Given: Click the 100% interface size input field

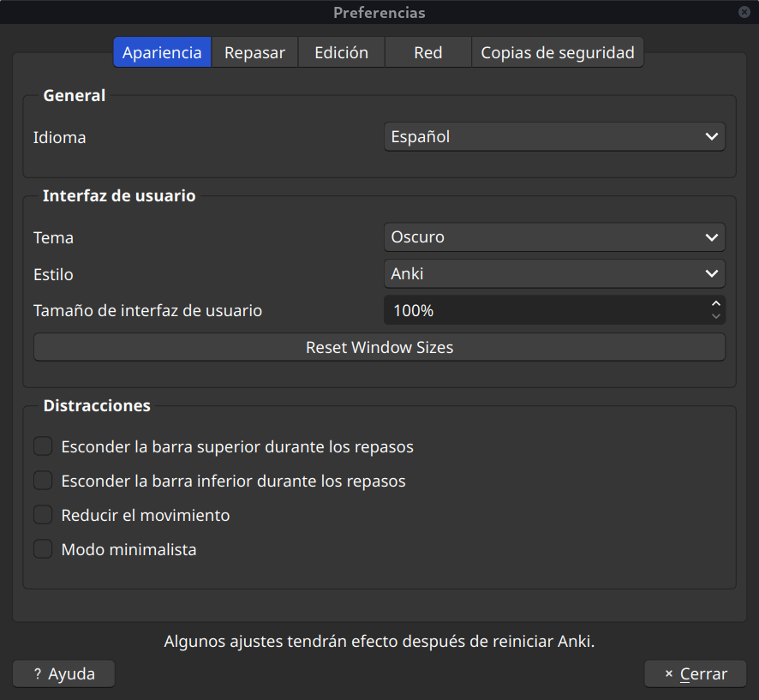Looking at the screenshot, I should point(545,311).
